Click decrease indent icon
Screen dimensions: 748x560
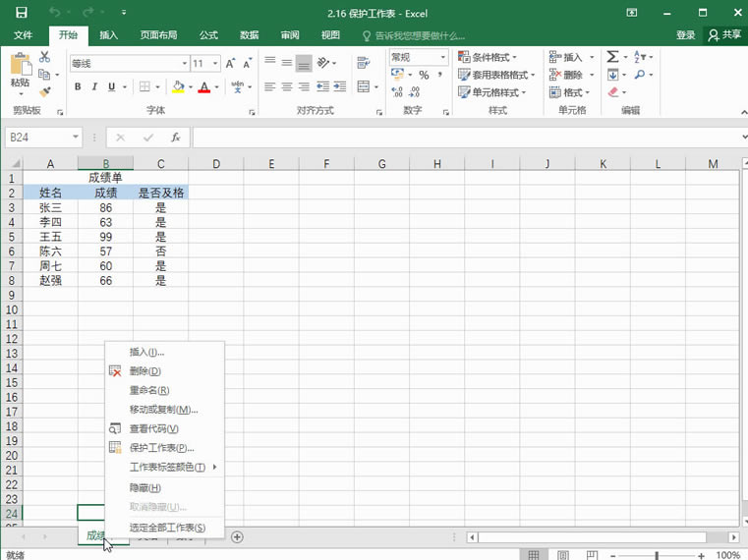pyautogui.click(x=323, y=86)
